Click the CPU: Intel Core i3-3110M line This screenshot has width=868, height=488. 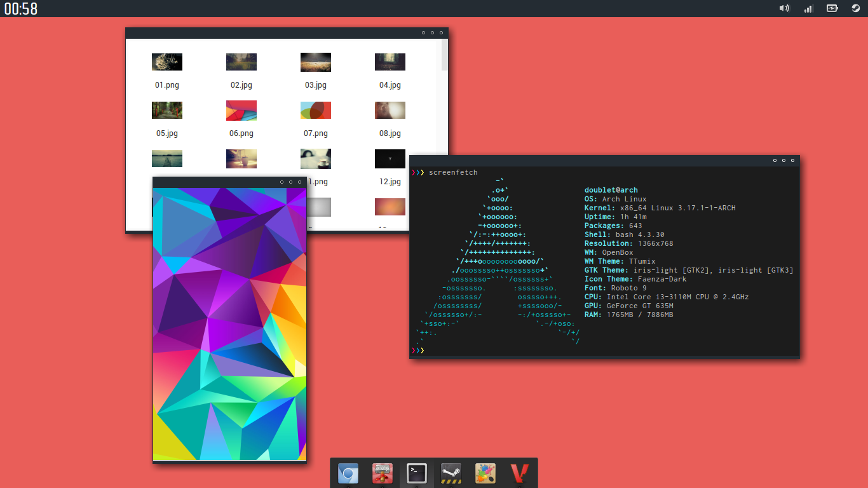[x=667, y=297]
